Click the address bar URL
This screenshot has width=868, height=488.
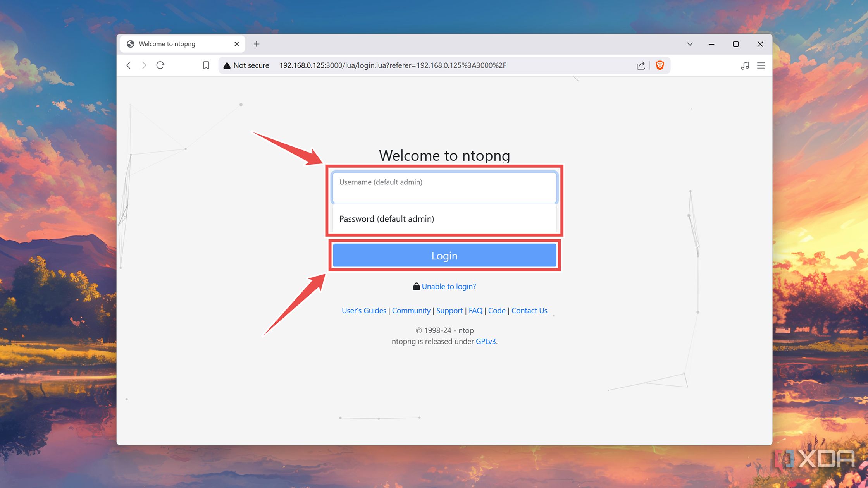(x=393, y=65)
